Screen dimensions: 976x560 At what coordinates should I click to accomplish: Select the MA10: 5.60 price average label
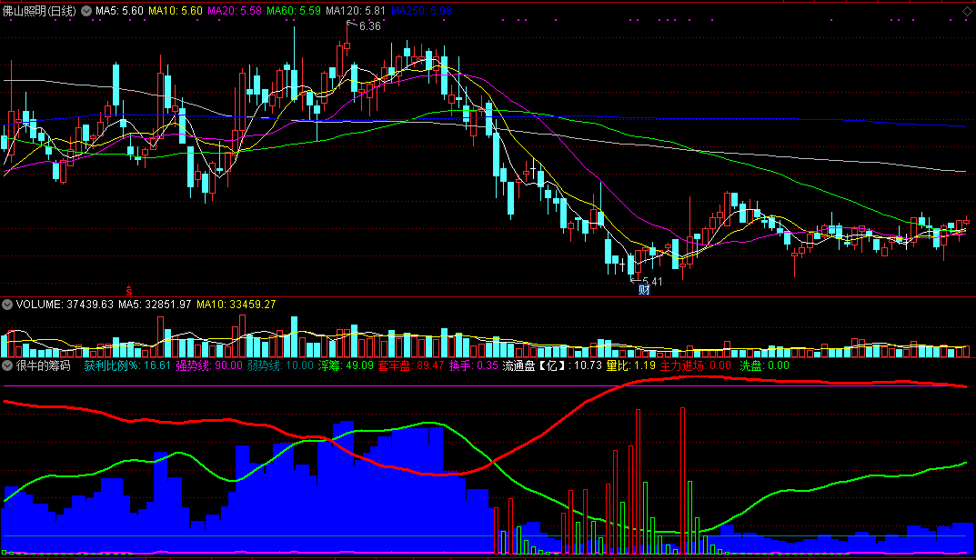(x=175, y=11)
